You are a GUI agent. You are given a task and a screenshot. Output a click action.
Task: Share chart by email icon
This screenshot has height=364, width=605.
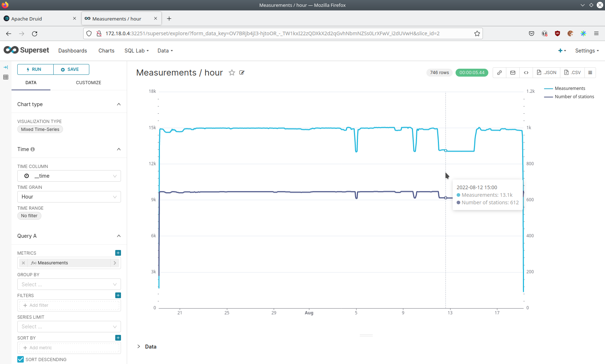pos(513,73)
